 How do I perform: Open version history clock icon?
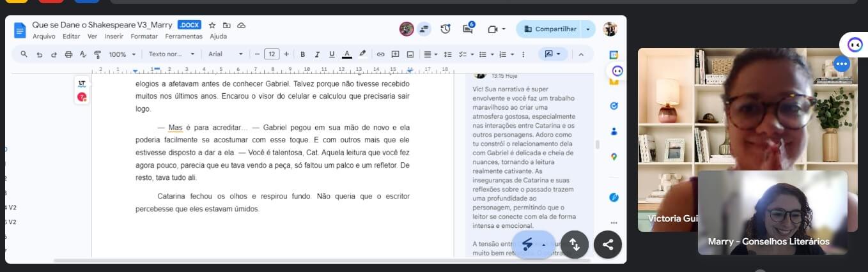click(x=446, y=29)
